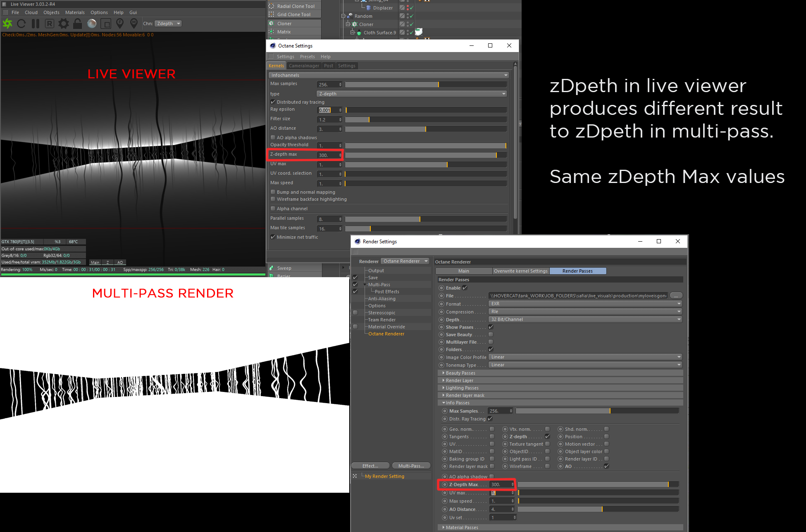Open the Chn Zdepth channel dropdown
This screenshot has height=532, width=806.
tap(168, 24)
